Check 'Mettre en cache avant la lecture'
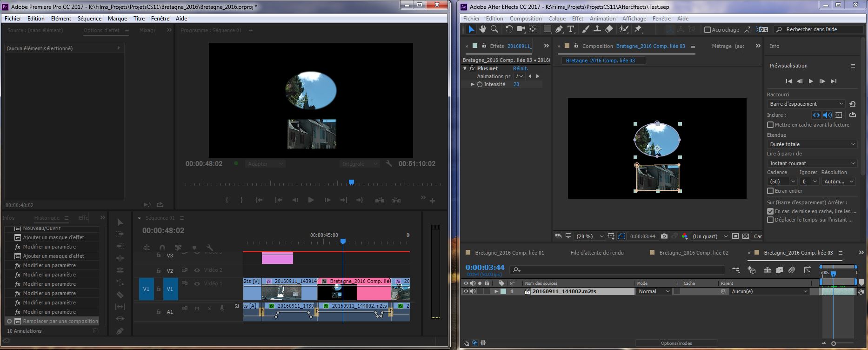 [770, 125]
